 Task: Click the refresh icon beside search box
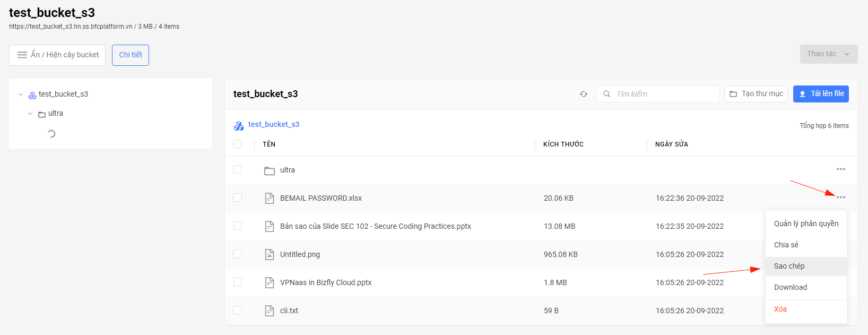coord(584,94)
